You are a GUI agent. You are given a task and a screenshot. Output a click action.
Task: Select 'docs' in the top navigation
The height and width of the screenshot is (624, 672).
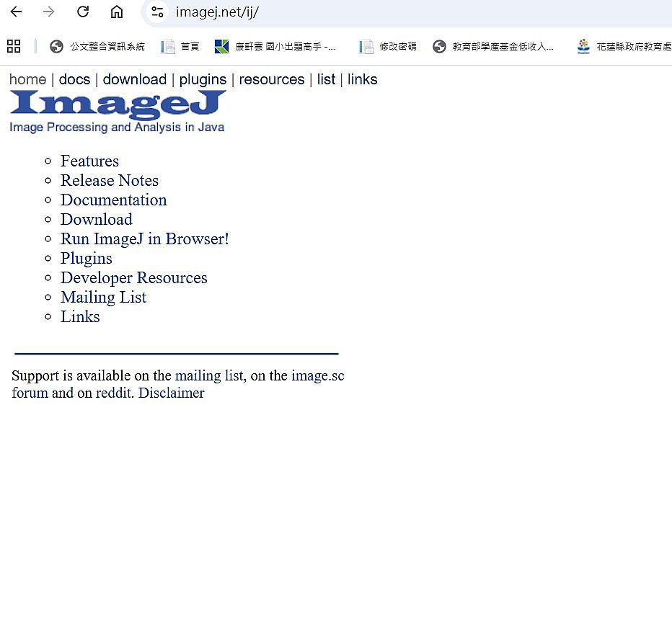point(74,79)
